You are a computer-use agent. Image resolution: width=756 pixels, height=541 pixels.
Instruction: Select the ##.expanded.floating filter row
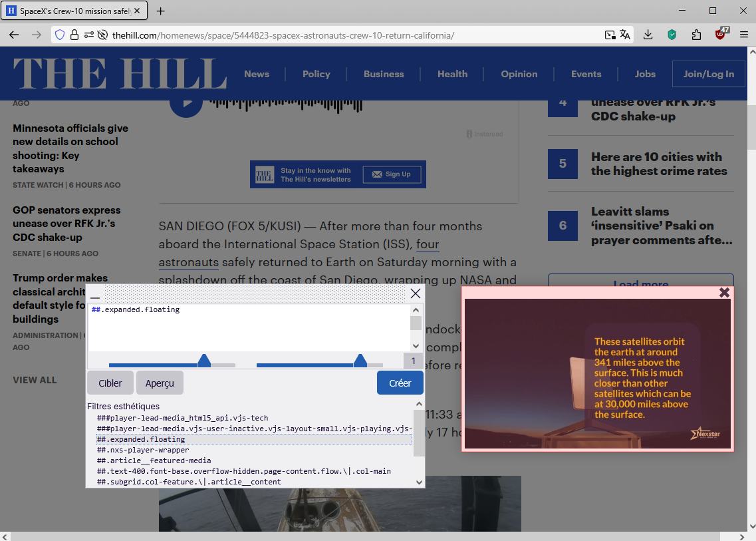tap(254, 439)
